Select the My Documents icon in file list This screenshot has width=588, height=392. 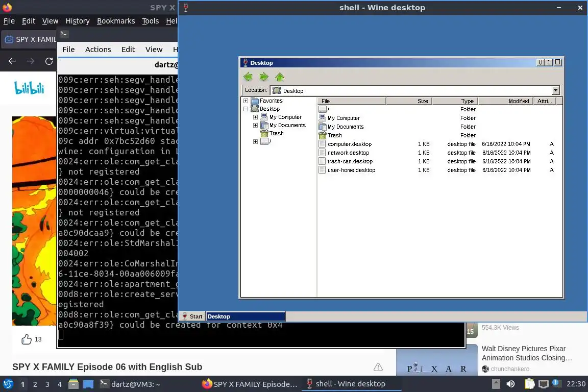(322, 127)
